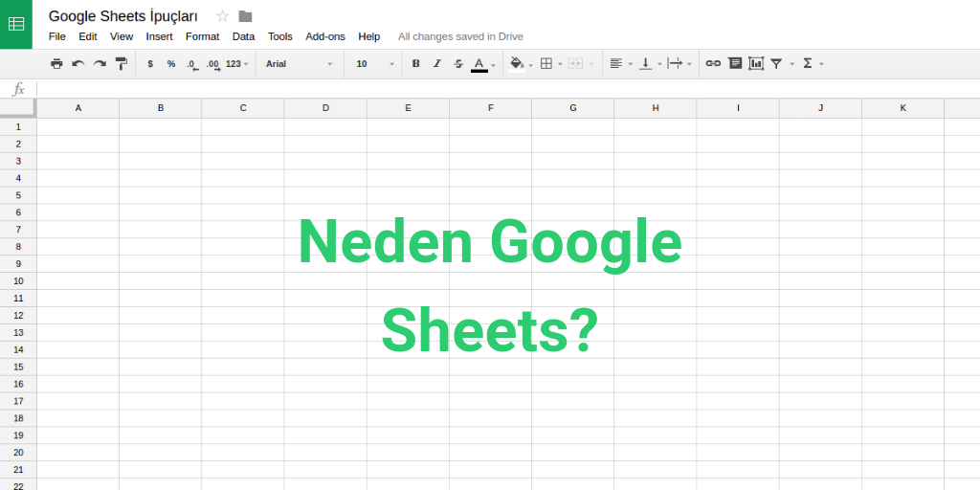The width and height of the screenshot is (980, 490).
Task: Open Google Sheets home green icon
Action: click(x=16, y=24)
